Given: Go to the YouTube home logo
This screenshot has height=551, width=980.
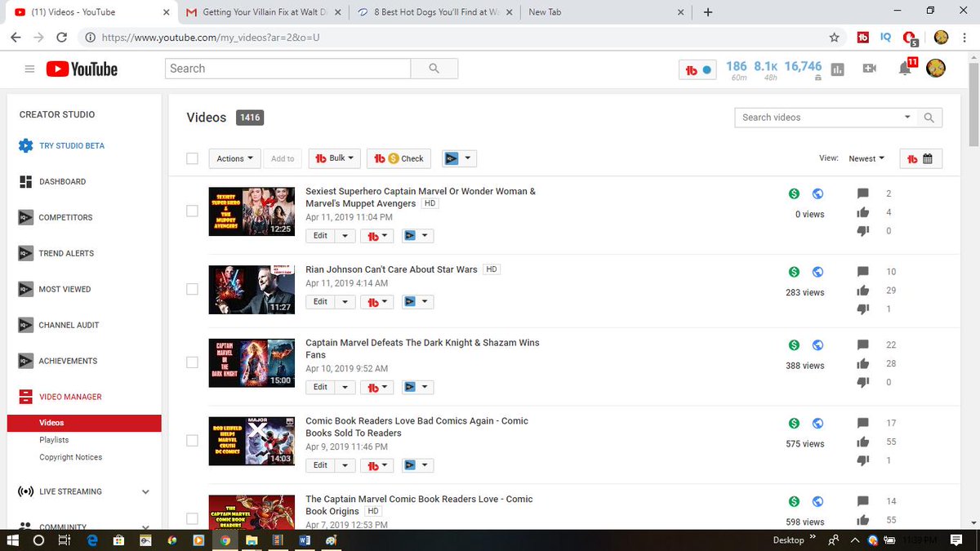Looking at the screenshot, I should [x=82, y=69].
